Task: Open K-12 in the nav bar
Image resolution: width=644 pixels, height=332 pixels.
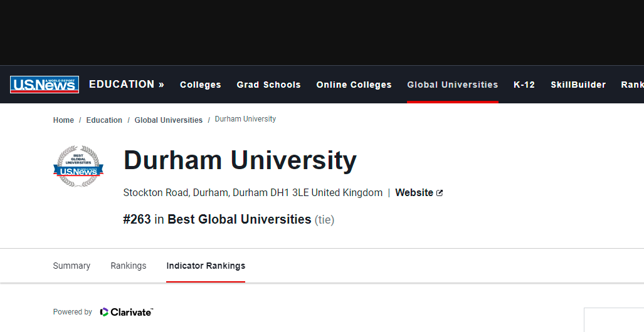Action: click(524, 85)
